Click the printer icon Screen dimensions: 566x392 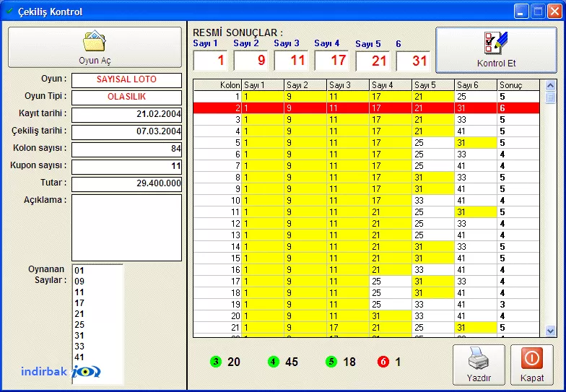(478, 358)
